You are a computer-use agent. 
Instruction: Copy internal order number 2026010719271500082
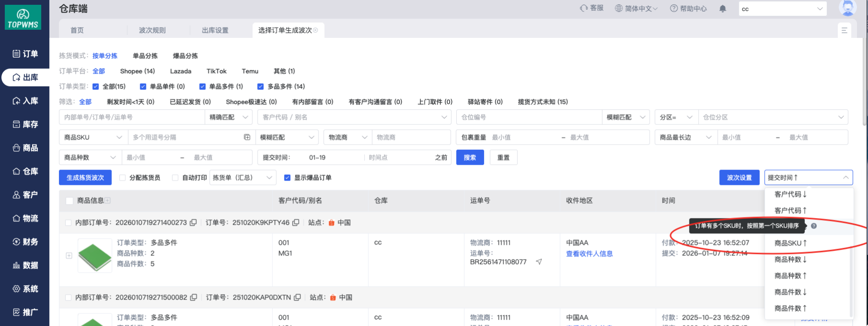click(x=193, y=298)
